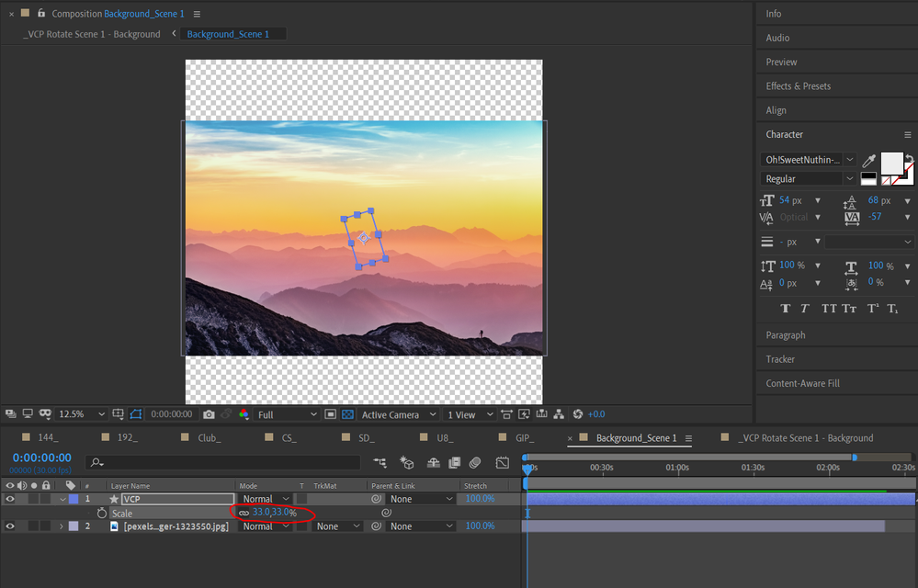Switch to the _VCP Rotate Scene 1 - Background tab

807,438
